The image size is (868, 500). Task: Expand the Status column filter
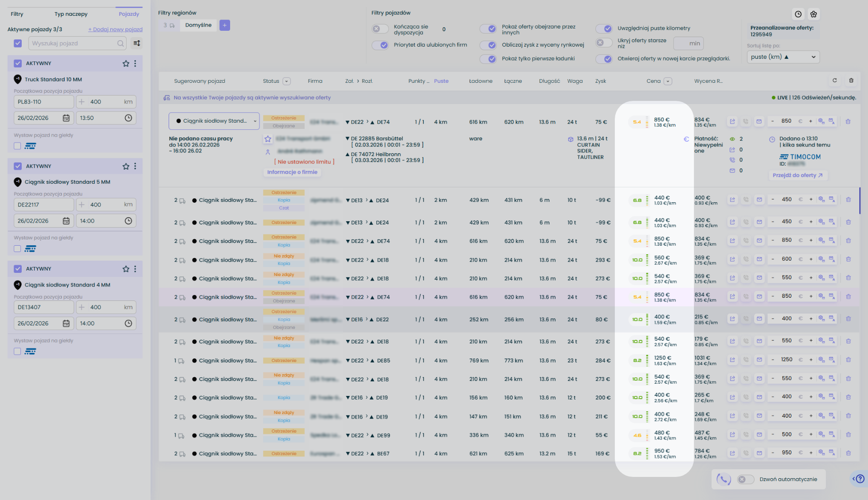pos(287,81)
